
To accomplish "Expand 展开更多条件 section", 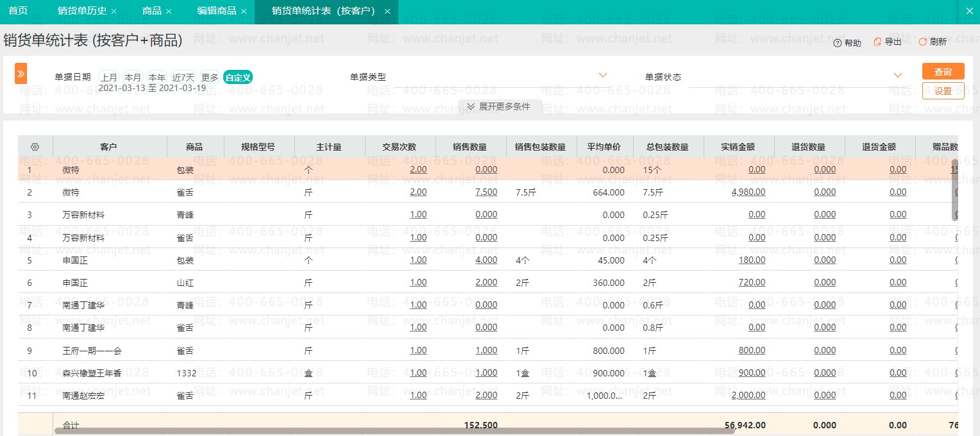I will [499, 106].
